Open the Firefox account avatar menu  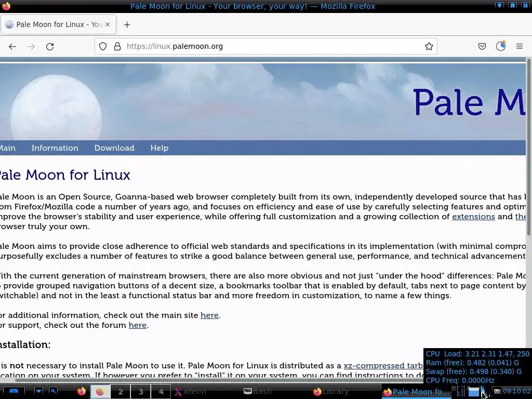coord(501,46)
